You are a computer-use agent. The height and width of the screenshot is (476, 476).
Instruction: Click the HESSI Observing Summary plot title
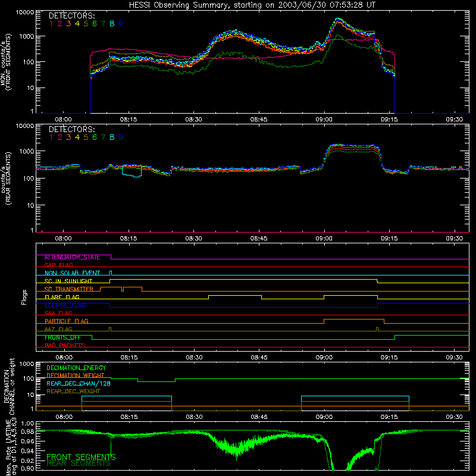tap(252, 5)
